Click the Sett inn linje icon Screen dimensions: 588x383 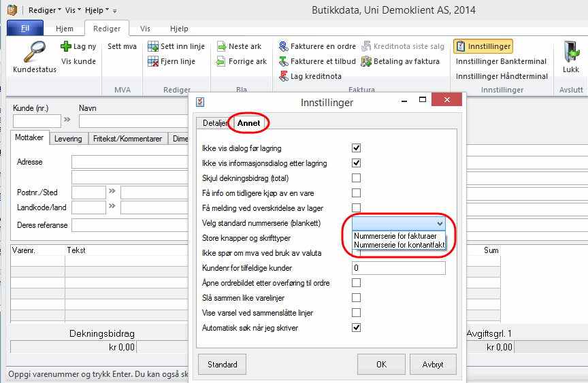coord(154,46)
